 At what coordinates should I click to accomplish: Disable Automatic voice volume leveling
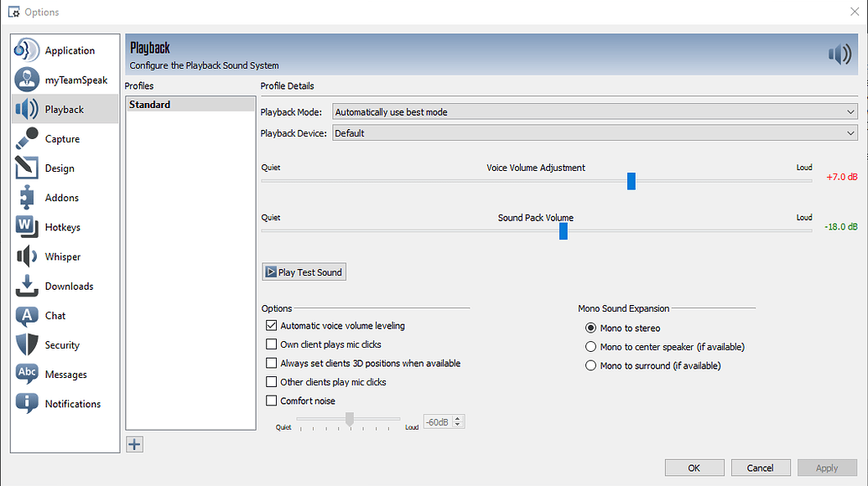pyautogui.click(x=272, y=325)
